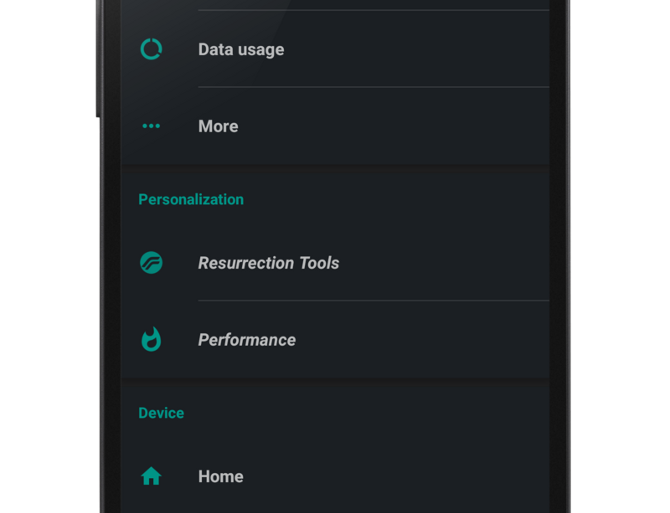Viewport: 670px width, 513px height.
Task: Tap the Data usage circular icon
Action: [x=151, y=49]
